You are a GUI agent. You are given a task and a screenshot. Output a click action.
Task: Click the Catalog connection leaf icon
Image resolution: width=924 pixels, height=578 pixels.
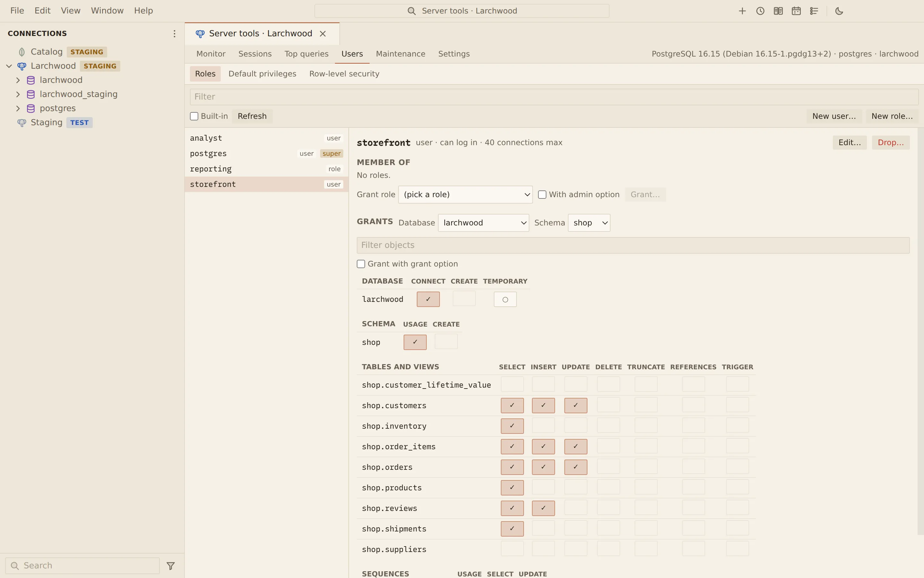click(x=22, y=52)
